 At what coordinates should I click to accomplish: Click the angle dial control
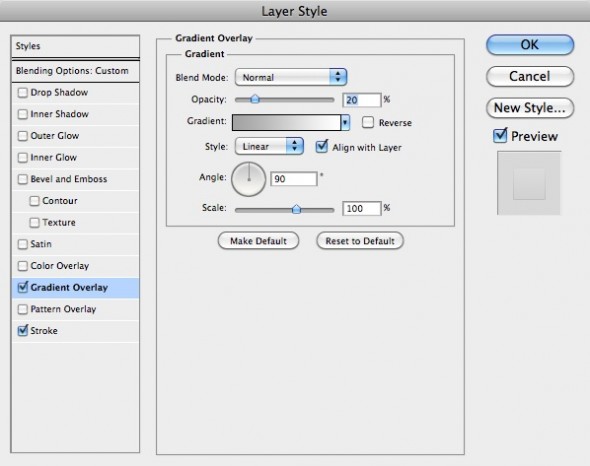248,179
